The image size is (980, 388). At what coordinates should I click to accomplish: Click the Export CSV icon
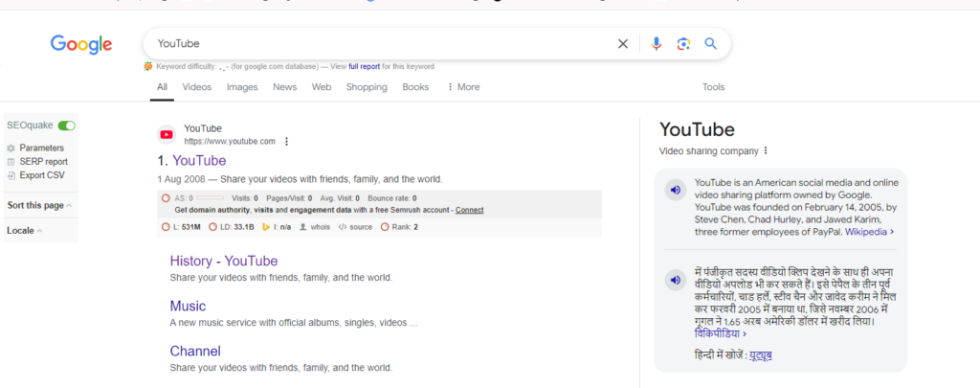(x=11, y=176)
